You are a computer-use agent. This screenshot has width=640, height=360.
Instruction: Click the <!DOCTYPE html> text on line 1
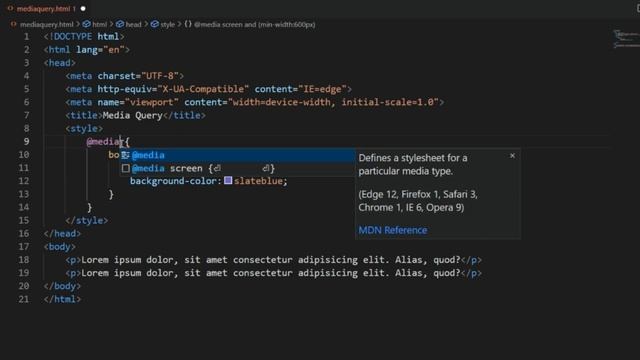click(84, 37)
